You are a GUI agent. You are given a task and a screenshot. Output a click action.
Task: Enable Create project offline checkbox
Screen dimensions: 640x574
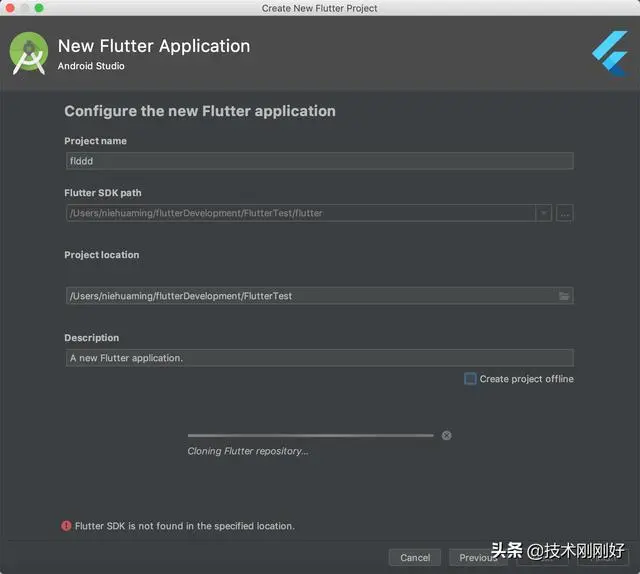(x=470, y=379)
